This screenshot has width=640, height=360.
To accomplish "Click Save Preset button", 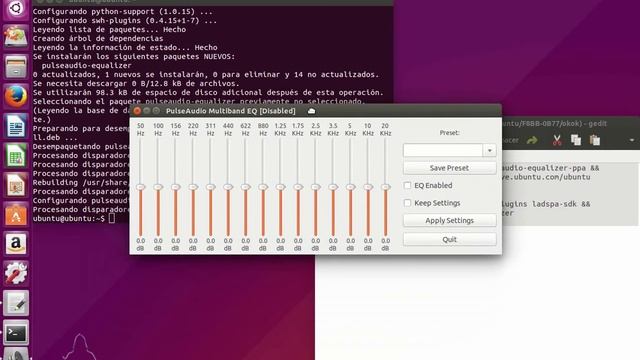I will pos(449,168).
